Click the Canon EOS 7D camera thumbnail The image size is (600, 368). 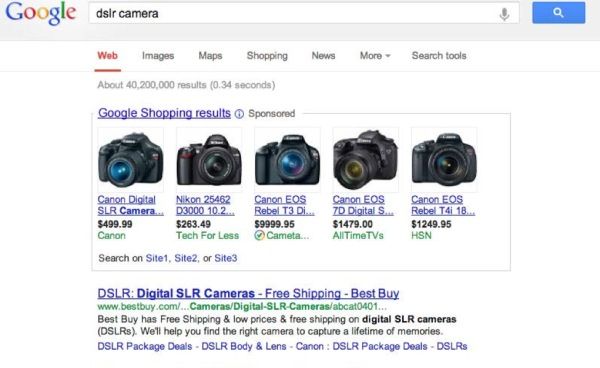click(365, 159)
